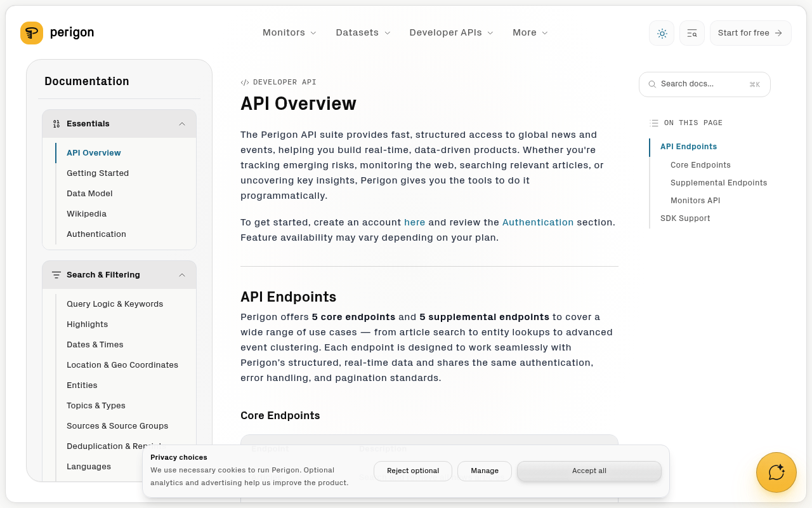Open the Wikipedia docs page

(x=86, y=214)
